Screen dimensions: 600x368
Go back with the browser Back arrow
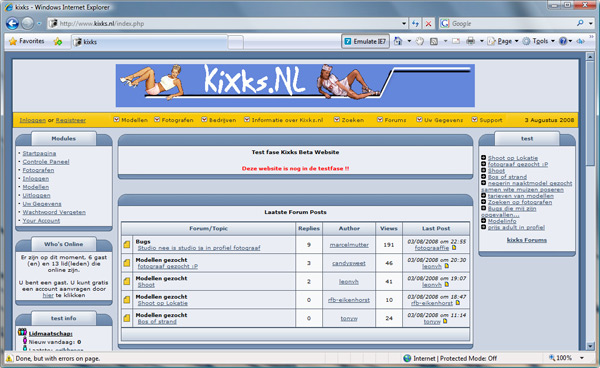pyautogui.click(x=12, y=24)
